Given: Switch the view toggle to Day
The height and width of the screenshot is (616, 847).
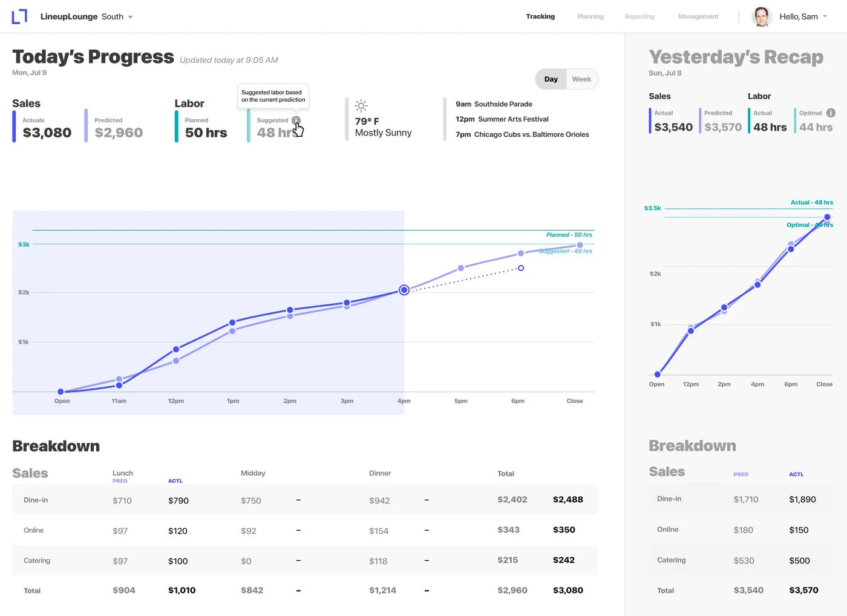Looking at the screenshot, I should click(551, 79).
